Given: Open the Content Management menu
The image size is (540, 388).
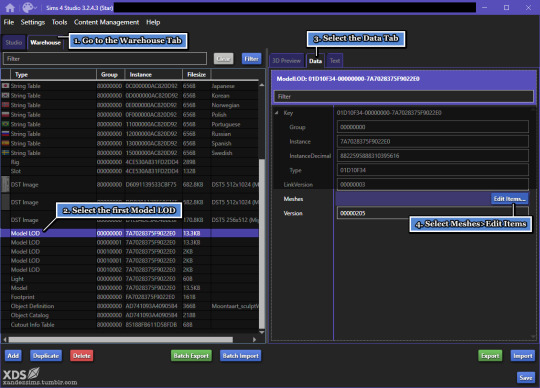Looking at the screenshot, I should click(106, 22).
